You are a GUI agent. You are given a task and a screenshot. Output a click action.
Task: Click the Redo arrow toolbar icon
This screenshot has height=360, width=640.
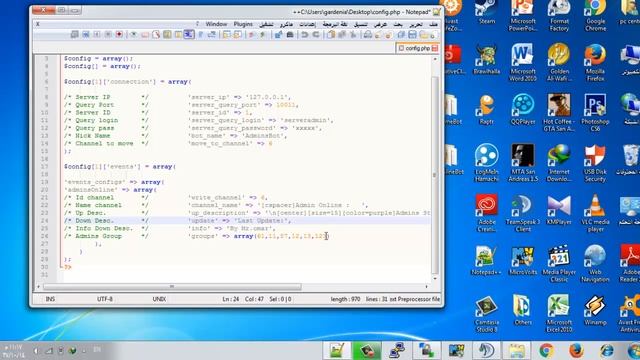coord(304,35)
